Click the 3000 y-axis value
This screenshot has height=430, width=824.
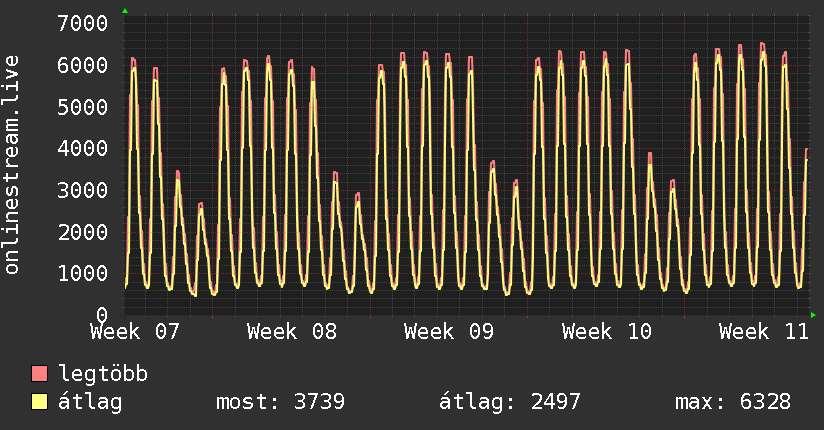(x=83, y=190)
